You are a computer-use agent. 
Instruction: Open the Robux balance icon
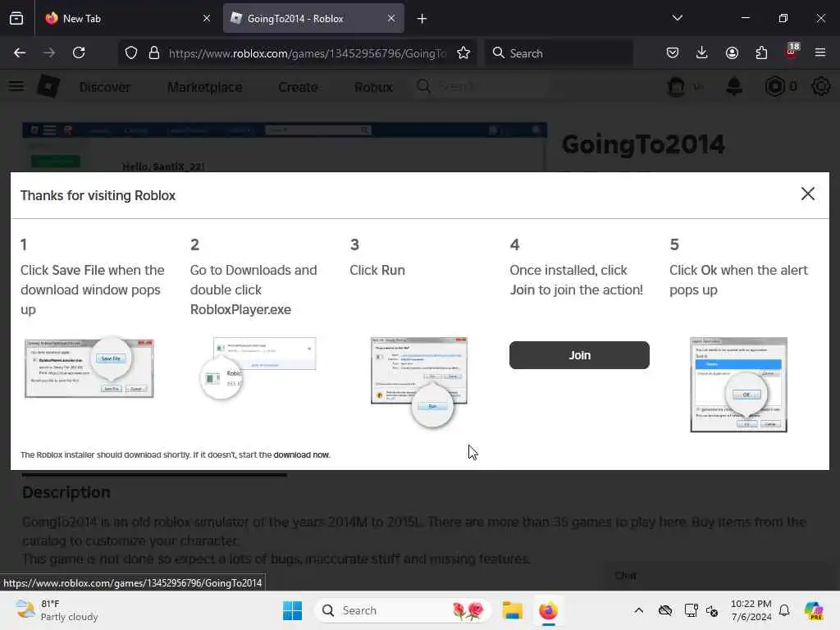(774, 86)
